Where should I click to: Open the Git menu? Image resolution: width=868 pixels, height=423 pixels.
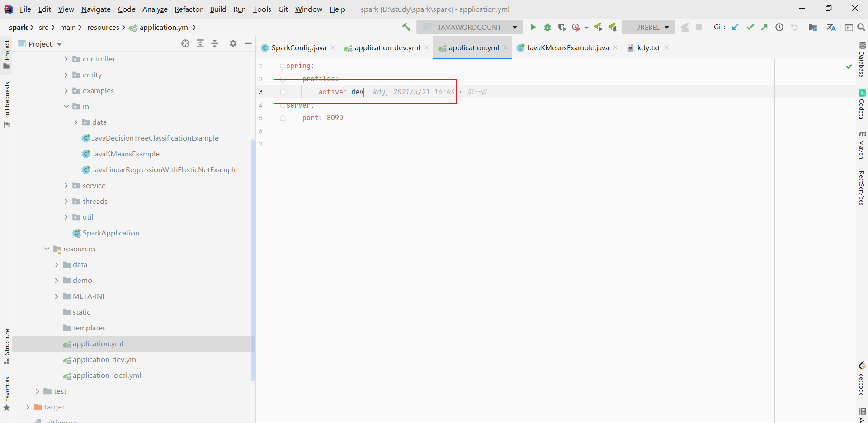(x=283, y=9)
